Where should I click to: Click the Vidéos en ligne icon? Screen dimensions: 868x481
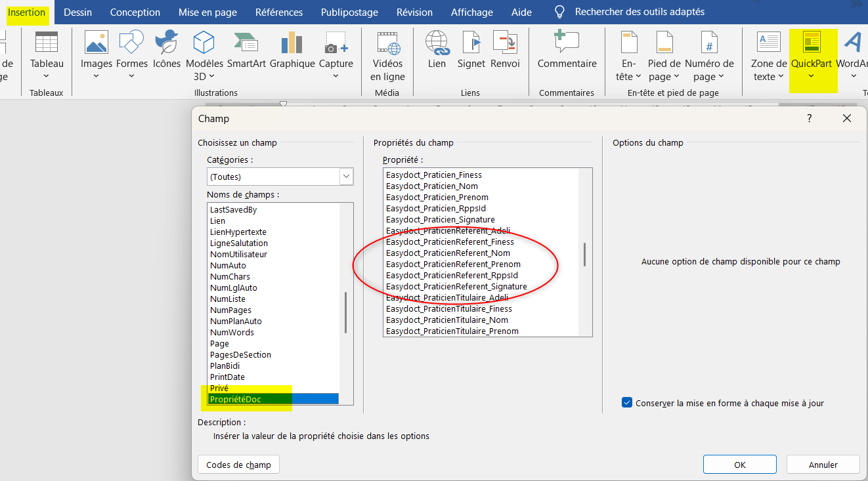coord(388,43)
